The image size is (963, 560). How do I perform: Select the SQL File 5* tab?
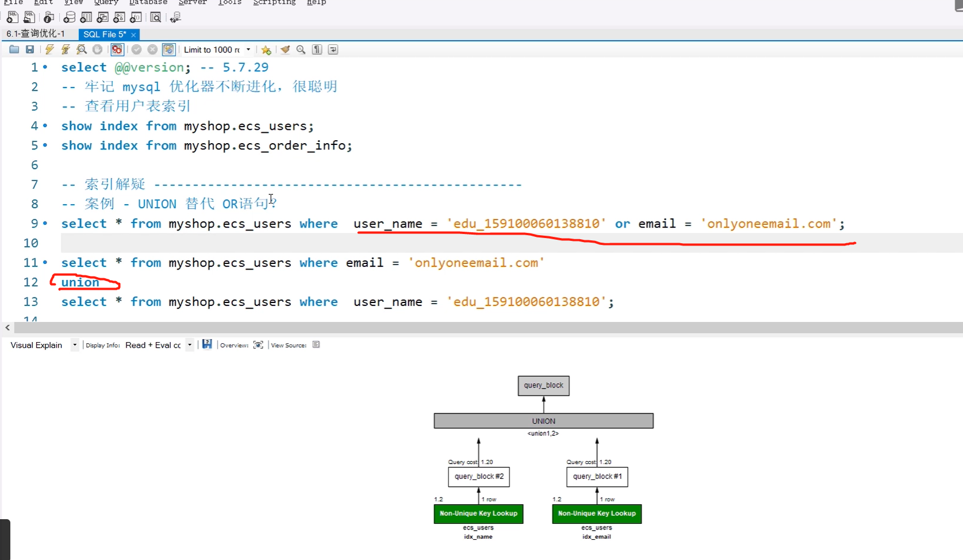105,34
